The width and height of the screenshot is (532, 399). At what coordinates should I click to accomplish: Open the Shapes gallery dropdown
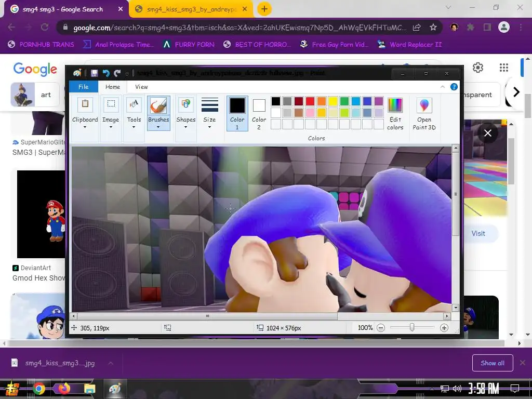185,127
